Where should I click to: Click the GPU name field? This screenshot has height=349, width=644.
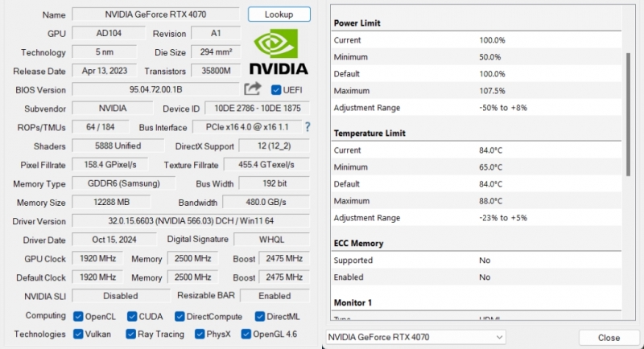click(x=155, y=14)
